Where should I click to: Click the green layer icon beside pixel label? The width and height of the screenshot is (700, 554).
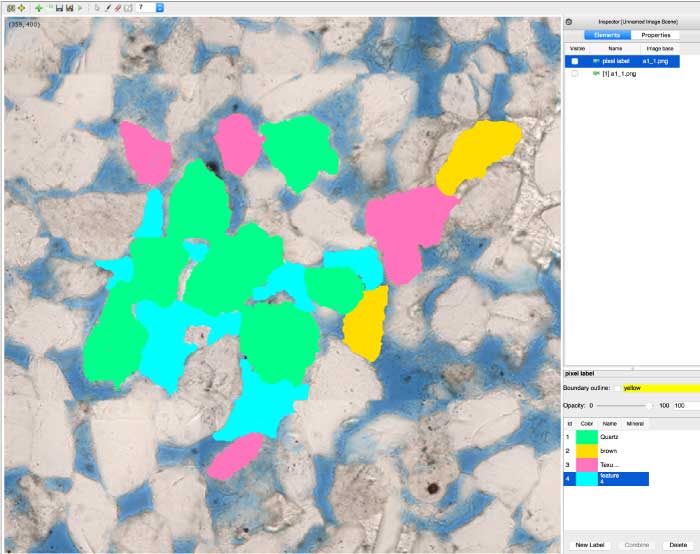596,61
